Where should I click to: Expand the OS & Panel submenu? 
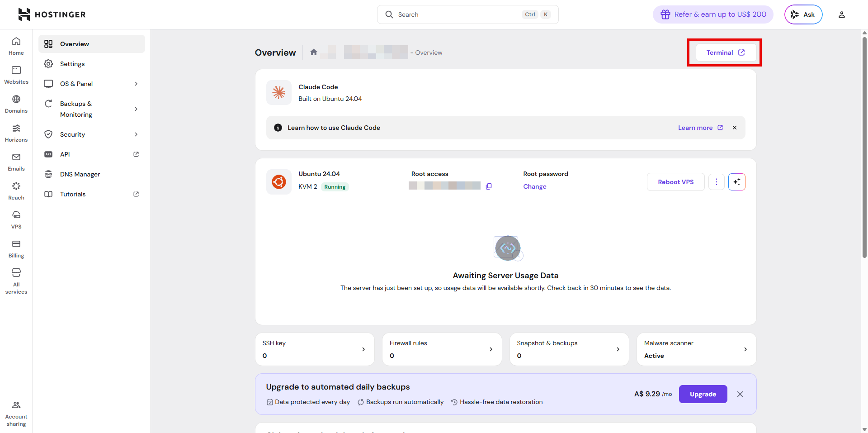point(92,84)
